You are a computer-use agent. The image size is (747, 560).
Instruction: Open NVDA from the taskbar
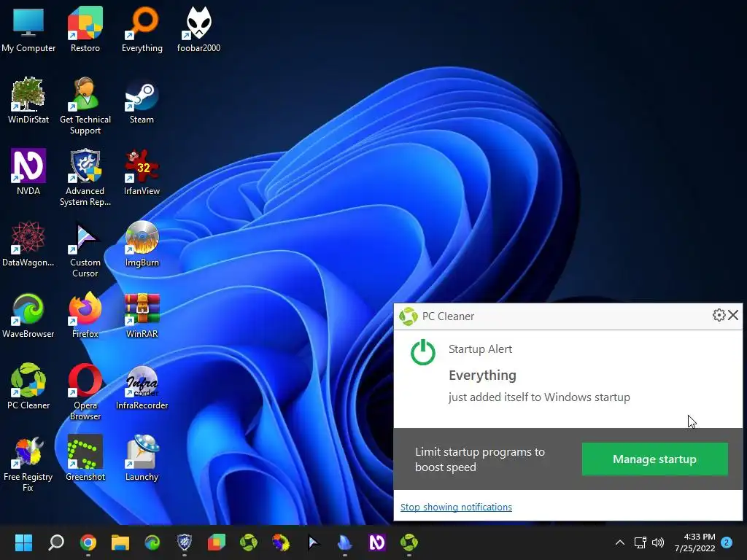tap(377, 542)
